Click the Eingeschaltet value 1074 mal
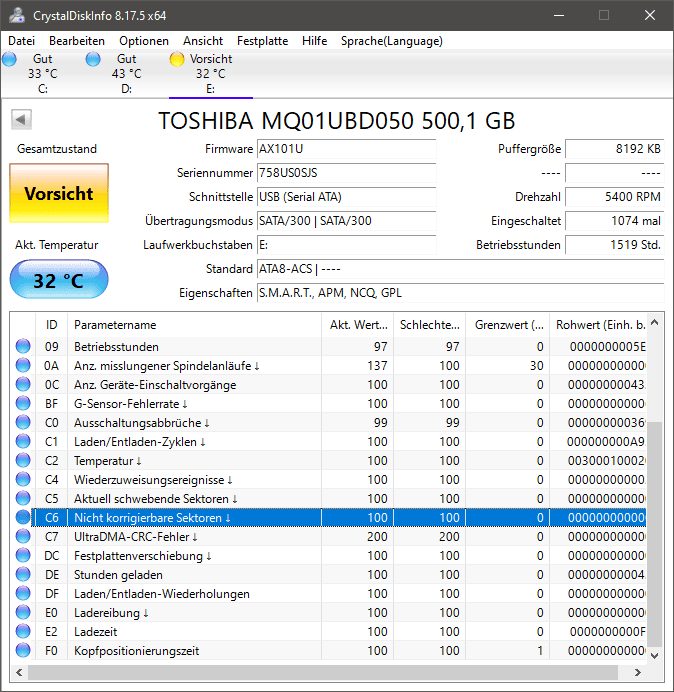674x692 pixels. pos(614,221)
